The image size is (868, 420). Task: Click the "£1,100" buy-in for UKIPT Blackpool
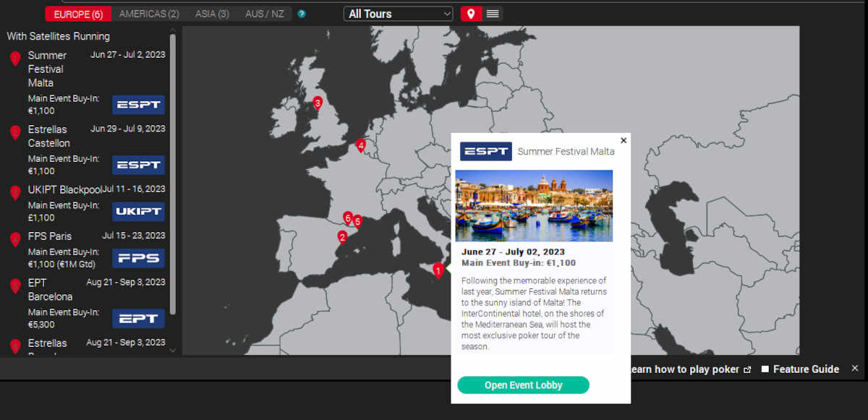(41, 218)
